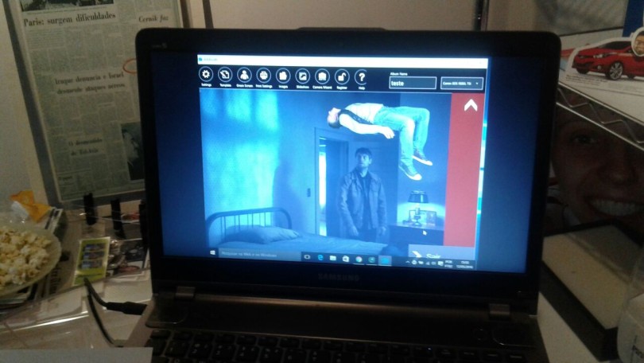
Task: Open the taskbar clock and date
Action: (x=465, y=265)
